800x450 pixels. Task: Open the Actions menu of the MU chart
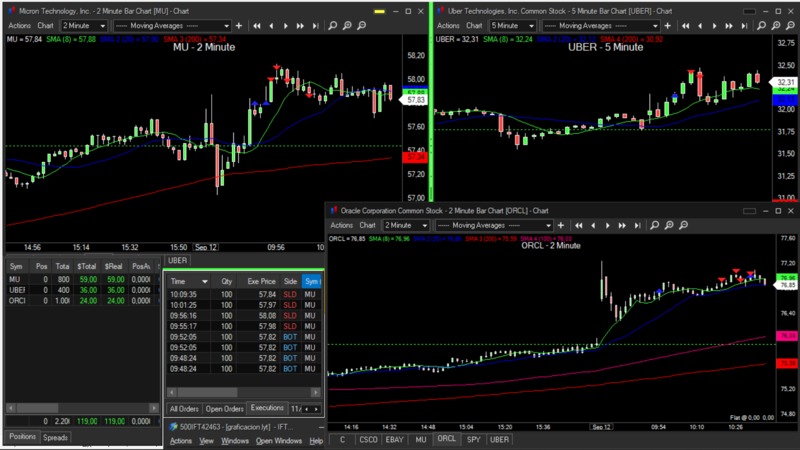(x=19, y=26)
